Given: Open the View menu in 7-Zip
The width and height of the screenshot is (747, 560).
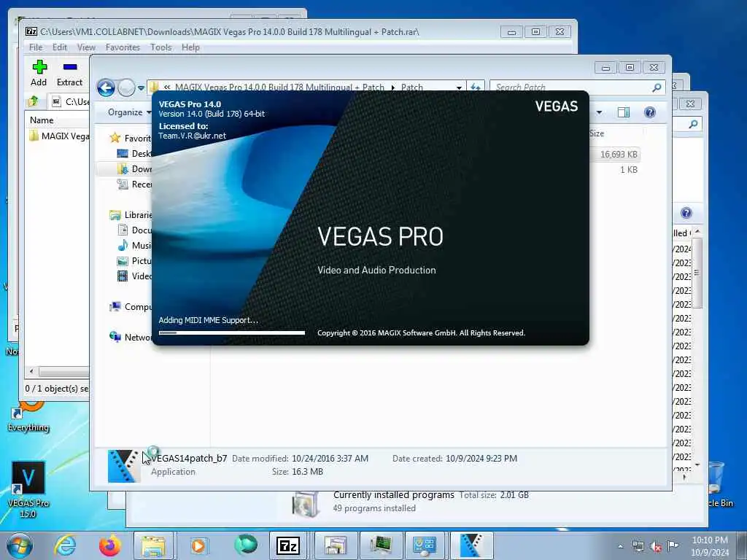Looking at the screenshot, I should 86,47.
